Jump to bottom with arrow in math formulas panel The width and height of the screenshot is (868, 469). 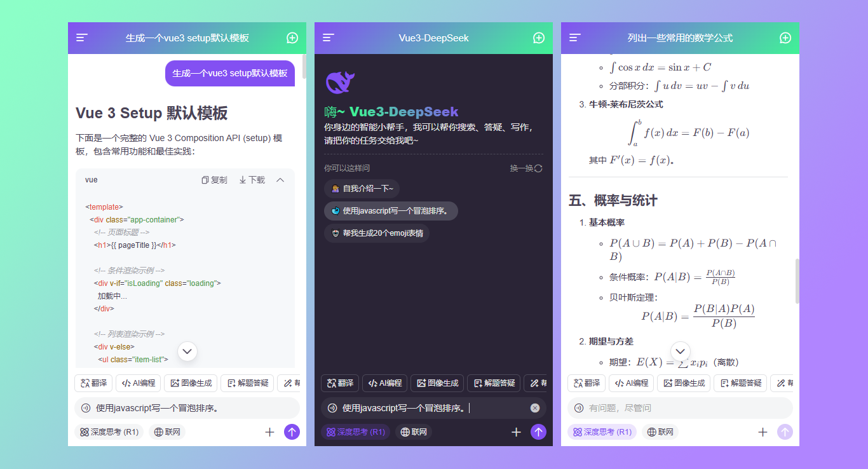tap(681, 351)
